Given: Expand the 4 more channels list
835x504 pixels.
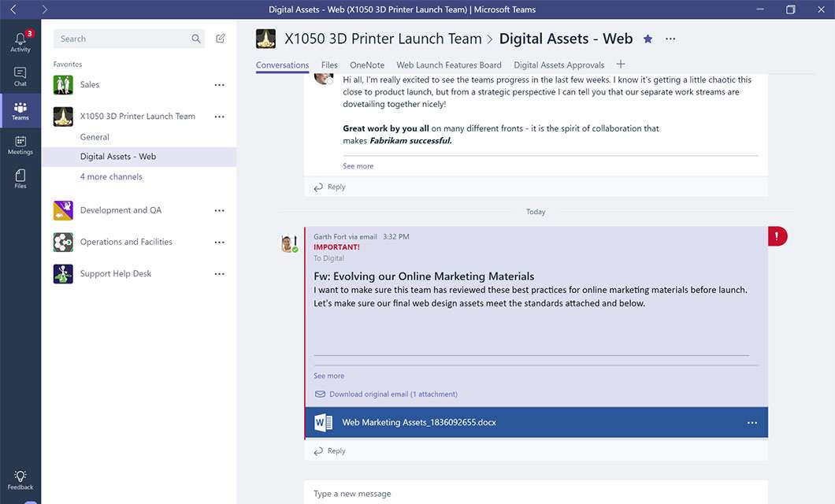Looking at the screenshot, I should click(x=111, y=177).
